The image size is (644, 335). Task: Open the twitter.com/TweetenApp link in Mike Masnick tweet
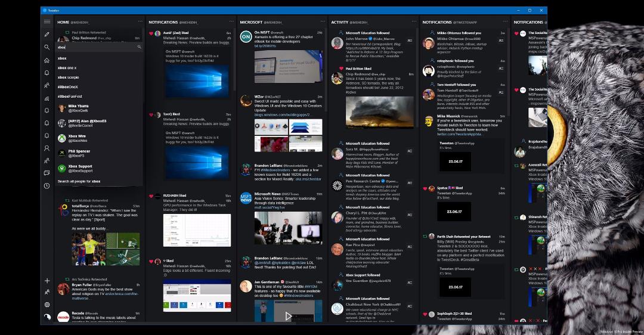click(459, 134)
